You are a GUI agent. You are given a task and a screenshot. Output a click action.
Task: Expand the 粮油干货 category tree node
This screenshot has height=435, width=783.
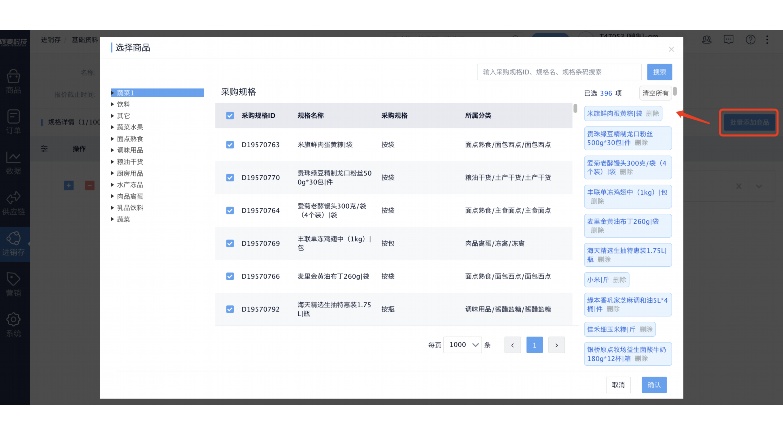click(113, 162)
